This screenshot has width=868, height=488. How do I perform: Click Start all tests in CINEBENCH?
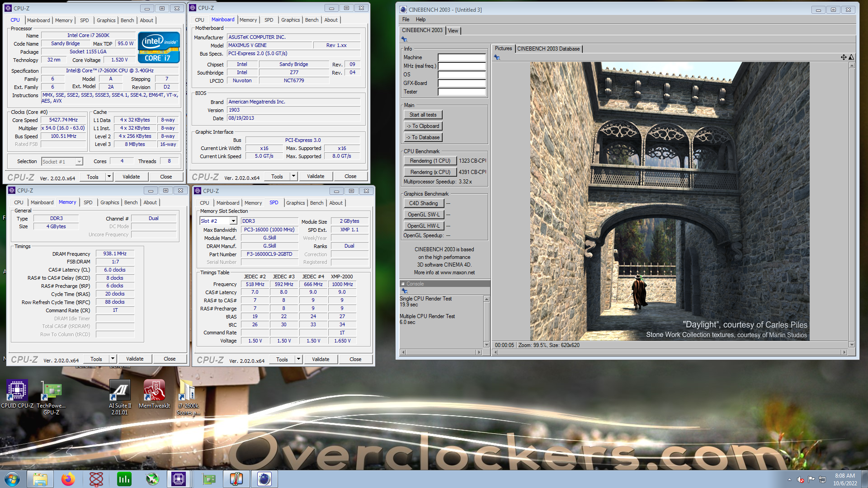click(423, 115)
